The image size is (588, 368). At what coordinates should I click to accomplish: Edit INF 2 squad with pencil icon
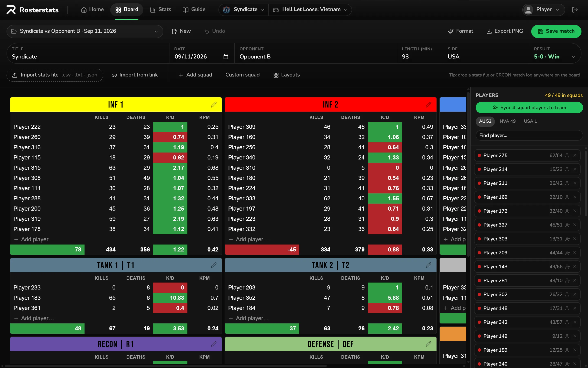428,105
